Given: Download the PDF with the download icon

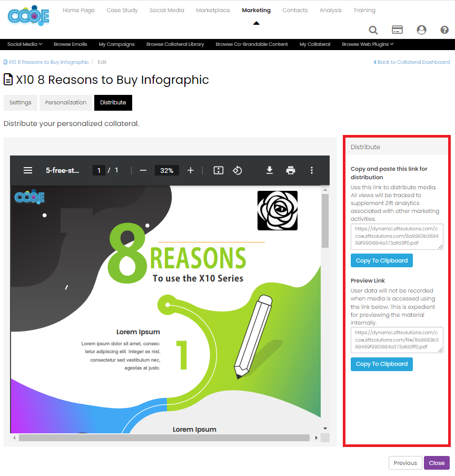Looking at the screenshot, I should pos(269,170).
